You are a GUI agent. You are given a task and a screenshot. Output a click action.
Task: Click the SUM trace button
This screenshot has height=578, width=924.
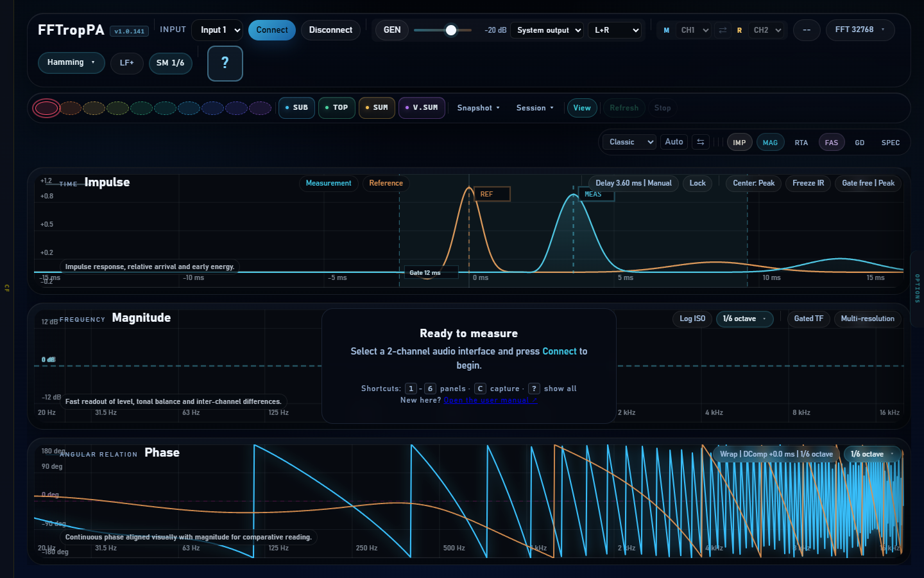click(377, 108)
